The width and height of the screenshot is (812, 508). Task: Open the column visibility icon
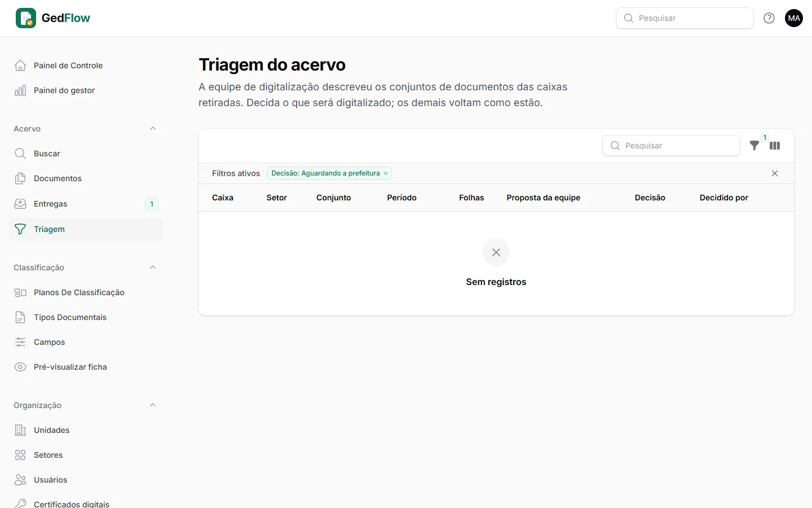tap(775, 146)
